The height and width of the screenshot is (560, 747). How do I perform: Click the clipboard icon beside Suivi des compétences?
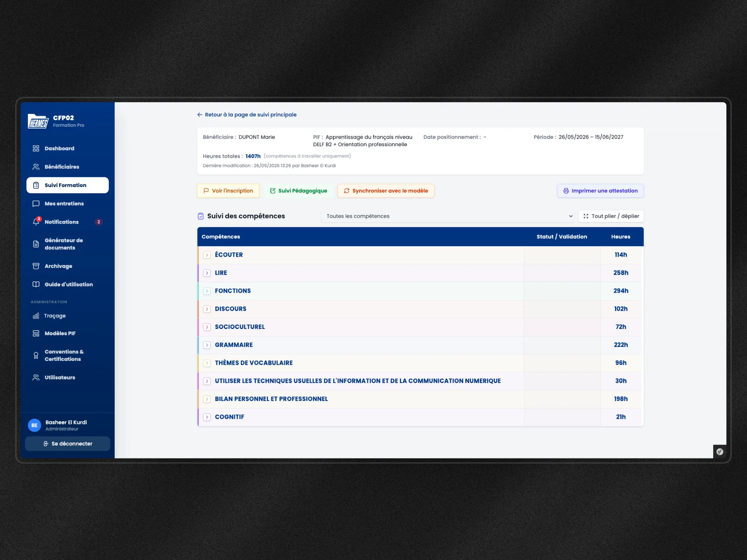tap(201, 216)
